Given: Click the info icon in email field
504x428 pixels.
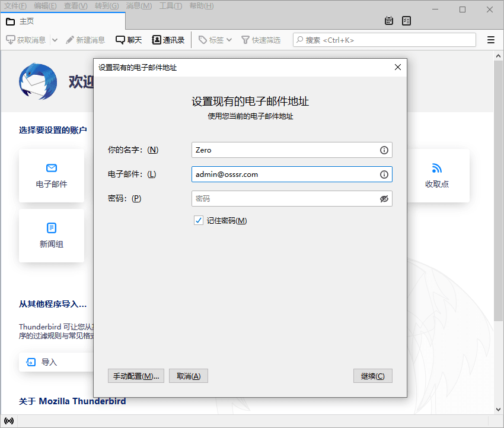Looking at the screenshot, I should (x=384, y=175).
